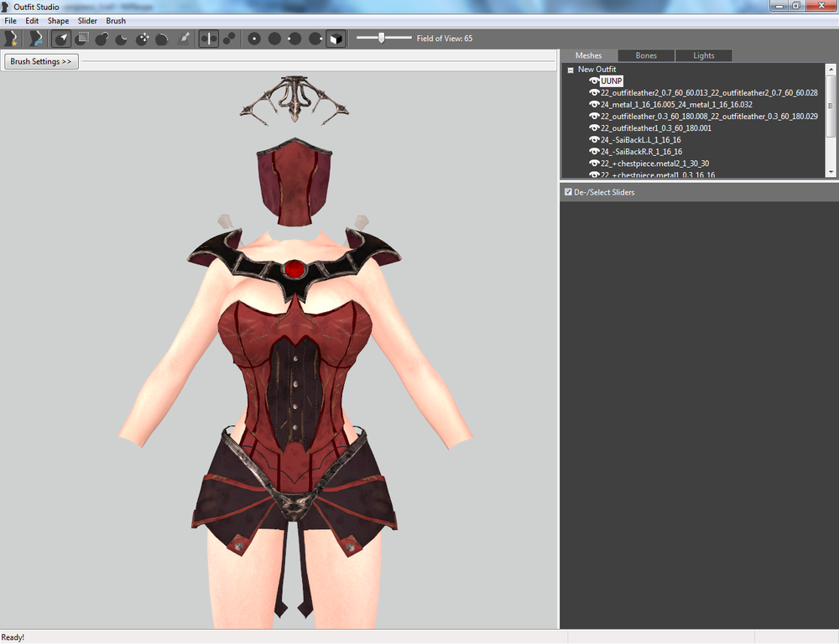Viewport: 839px width, 644px height.
Task: Select 24_-SaiBackR.R_1_16_16 mesh name
Action: (x=641, y=152)
